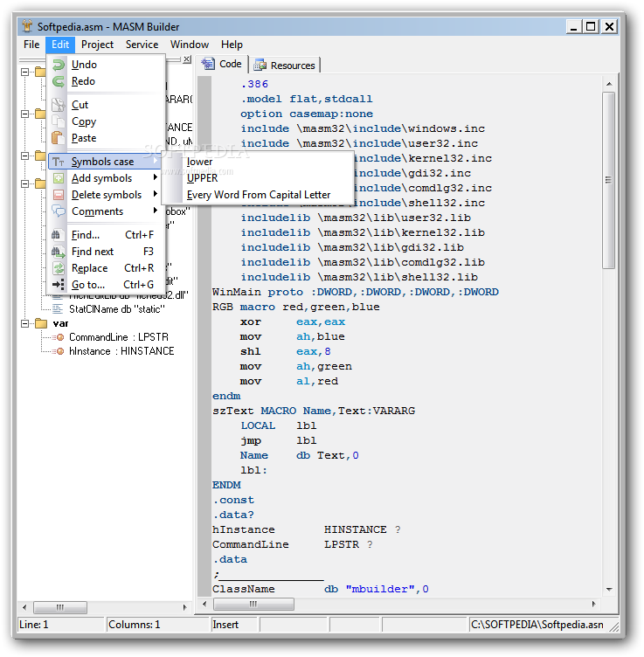Select the CommandLine : LPSTR tree item
Viewport: 644px width, 657px height.
pyautogui.click(x=119, y=337)
